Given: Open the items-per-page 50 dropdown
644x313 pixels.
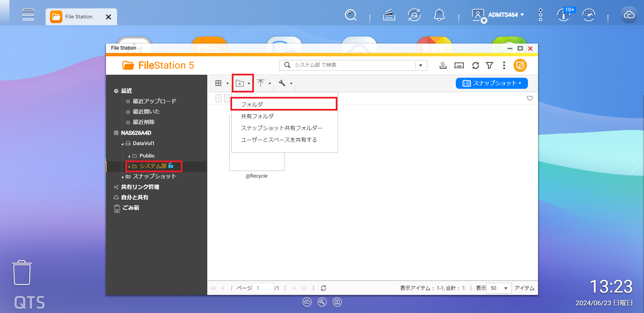Looking at the screenshot, I should [499, 288].
